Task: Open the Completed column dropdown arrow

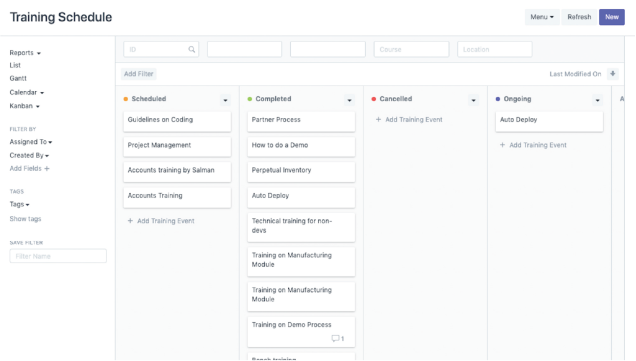Action: coord(349,100)
